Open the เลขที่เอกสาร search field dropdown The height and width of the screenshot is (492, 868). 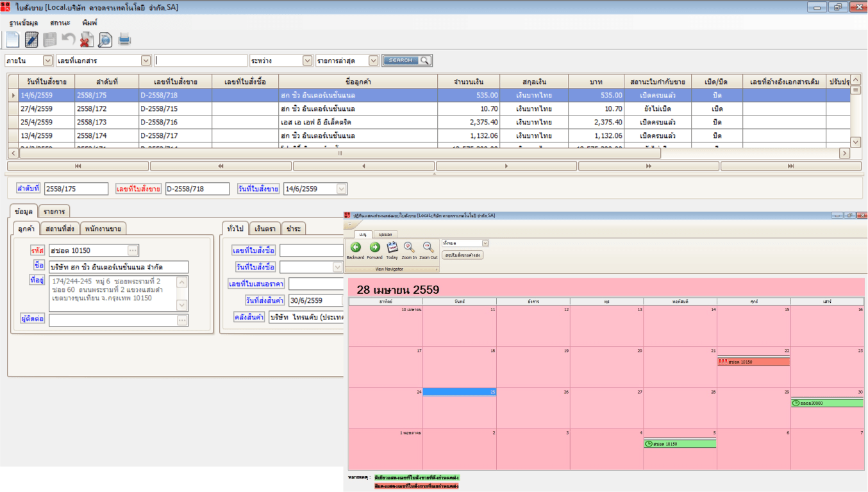coord(146,60)
